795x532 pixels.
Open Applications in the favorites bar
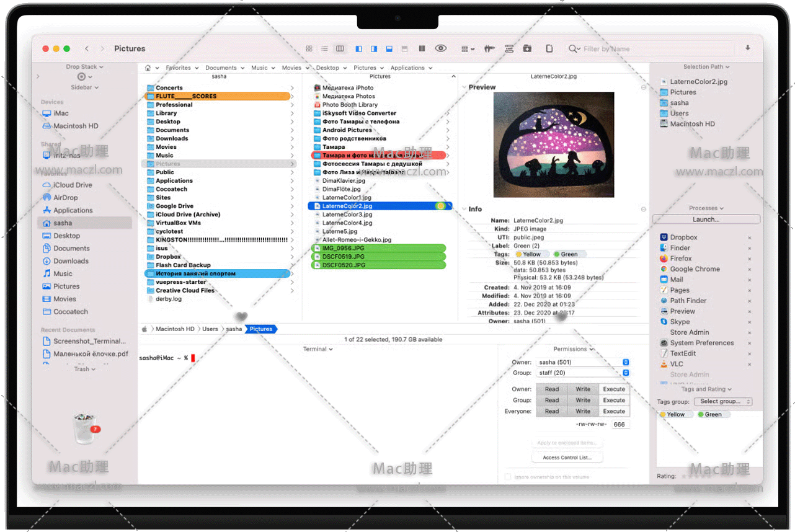411,68
